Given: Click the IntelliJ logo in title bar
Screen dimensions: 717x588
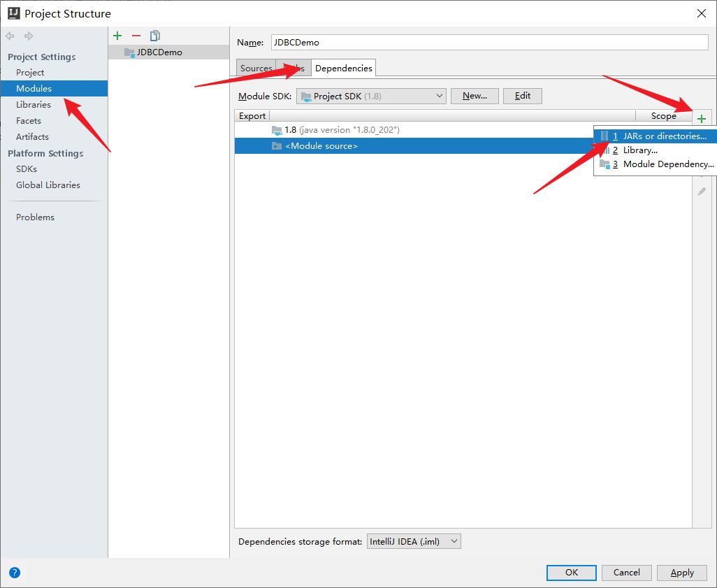Looking at the screenshot, I should coord(14,13).
